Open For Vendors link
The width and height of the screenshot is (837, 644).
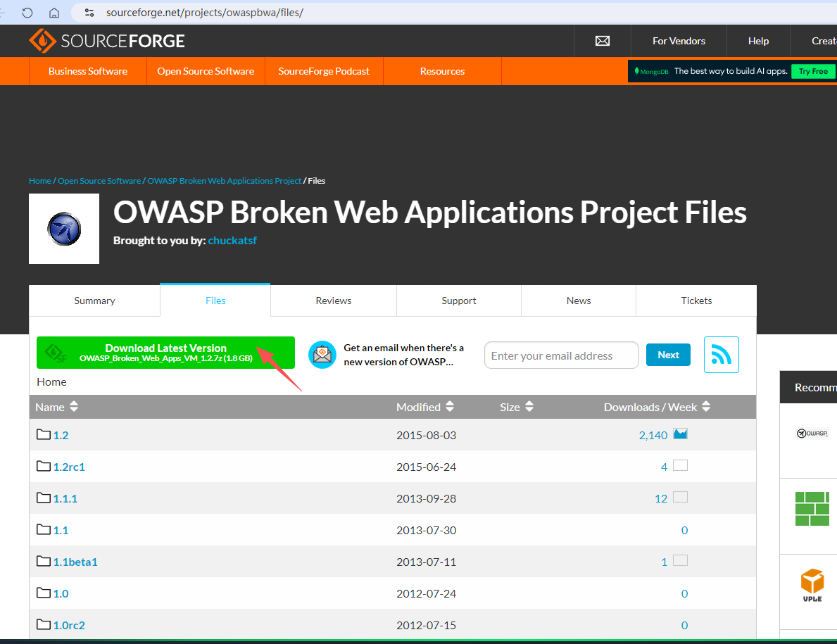click(679, 41)
